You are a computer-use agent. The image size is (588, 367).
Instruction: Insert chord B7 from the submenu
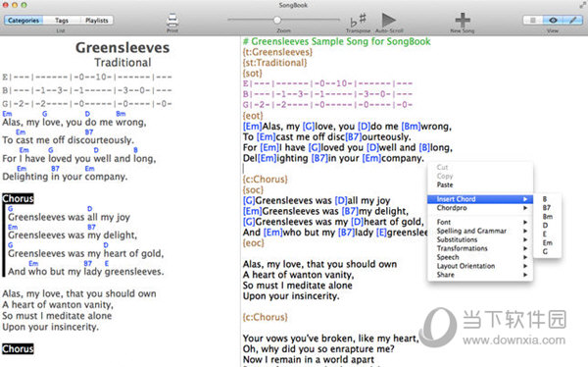(547, 208)
